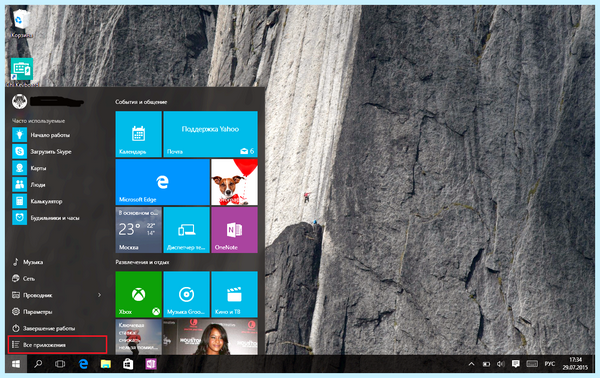The image size is (600, 378).
Task: Open OneNote from the taskbar
Action: (x=151, y=364)
